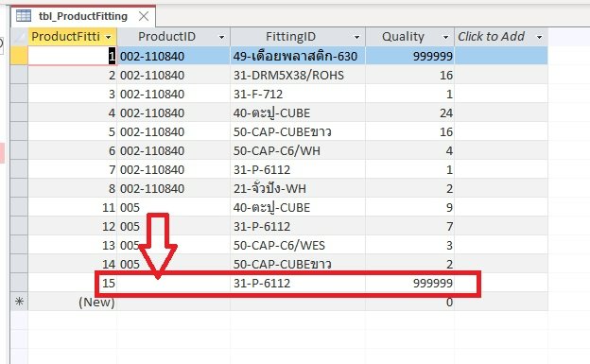
Task: Click Quality 999999 in row 15
Action: (x=409, y=283)
